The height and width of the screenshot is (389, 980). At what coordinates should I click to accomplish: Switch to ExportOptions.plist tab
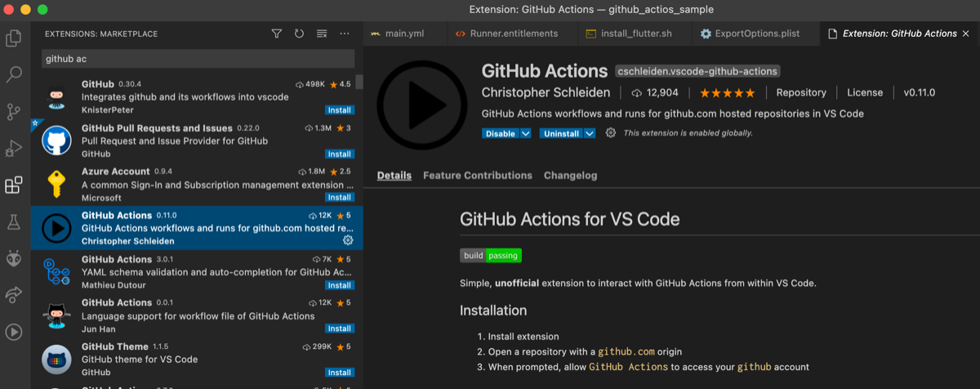click(x=756, y=34)
